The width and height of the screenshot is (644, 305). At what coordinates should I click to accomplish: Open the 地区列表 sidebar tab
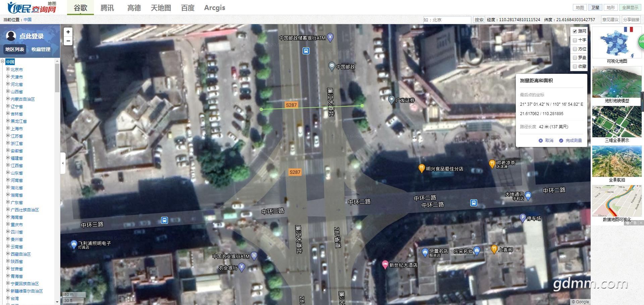pyautogui.click(x=15, y=49)
